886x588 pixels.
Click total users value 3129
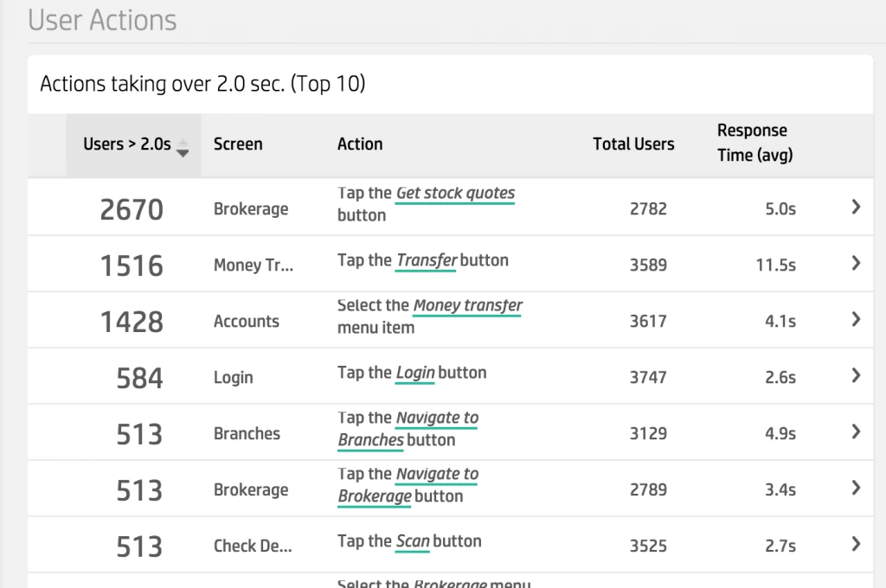pyautogui.click(x=648, y=434)
